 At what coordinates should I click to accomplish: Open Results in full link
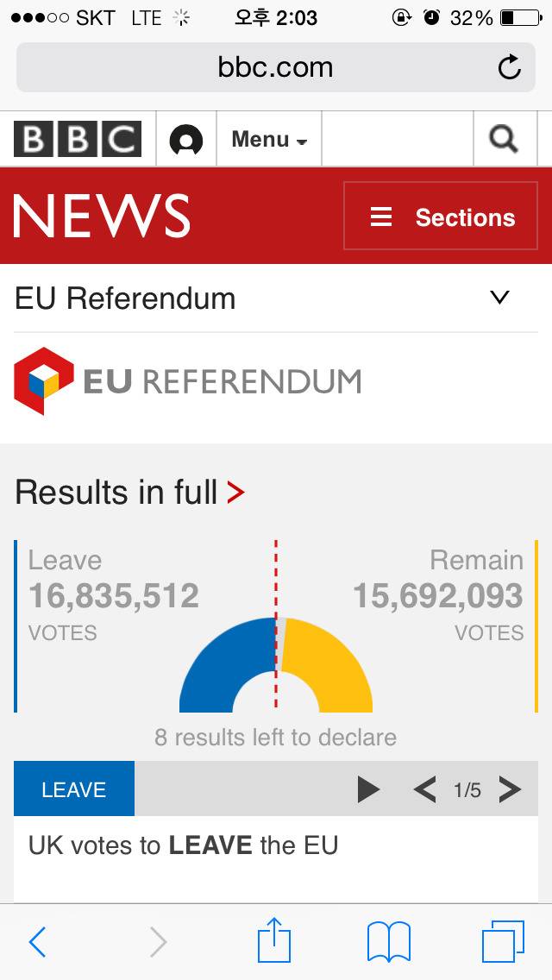pos(129,493)
